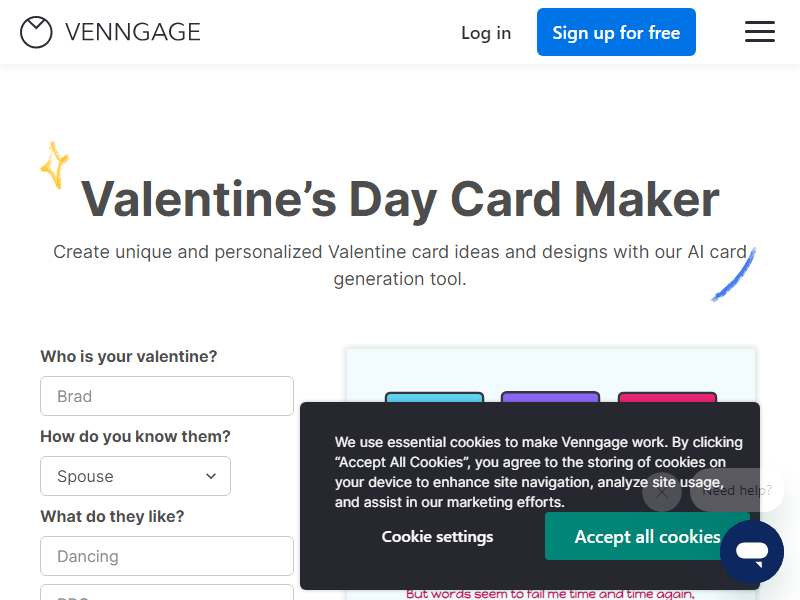Click the Venngage clock logo icon
This screenshot has width=800, height=600.
point(36,32)
